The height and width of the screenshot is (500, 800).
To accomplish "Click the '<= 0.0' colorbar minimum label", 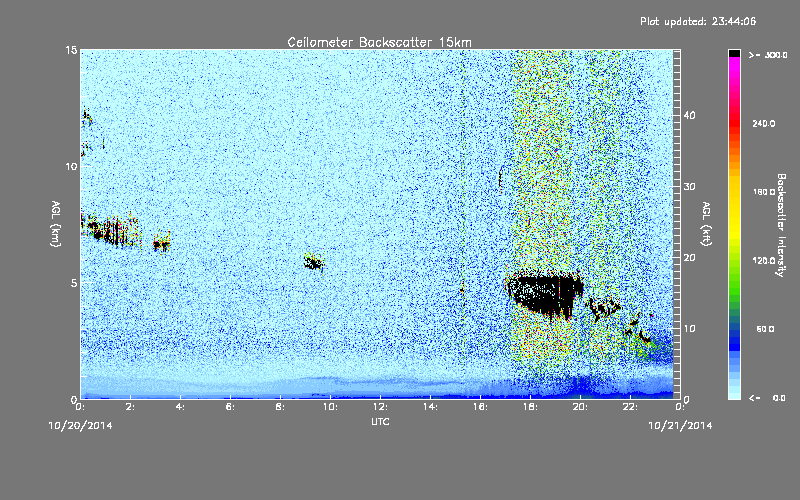I will click(767, 398).
